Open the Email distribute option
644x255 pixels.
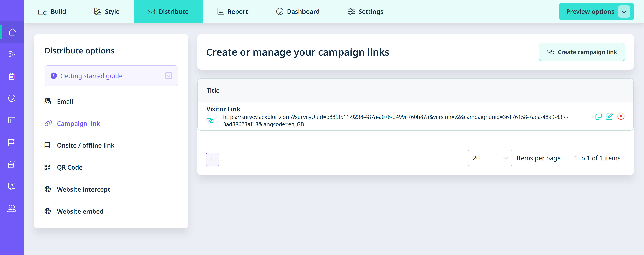(x=65, y=101)
